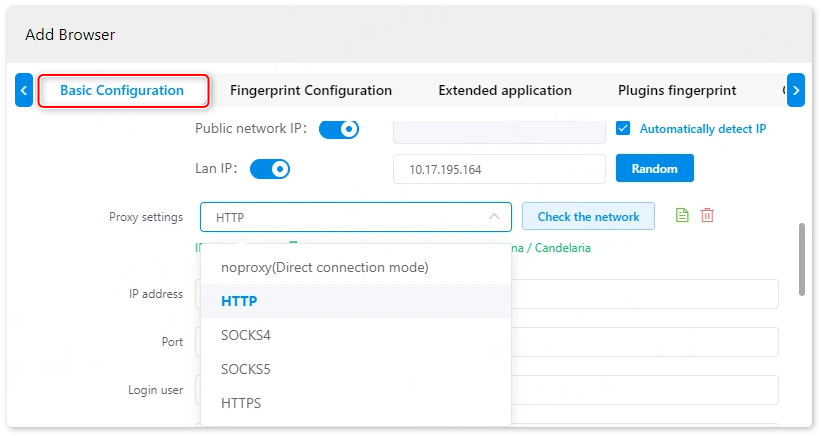Click the vertical scrollbar on the right
This screenshot has height=436, width=821.
tap(801, 259)
